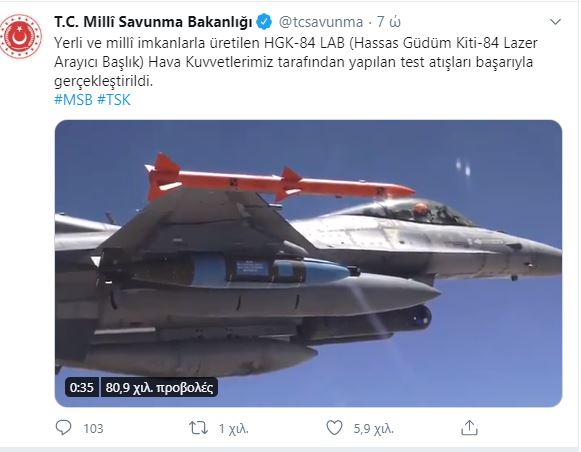
Task: Open the reply speech bubble icon
Action: coord(63,428)
